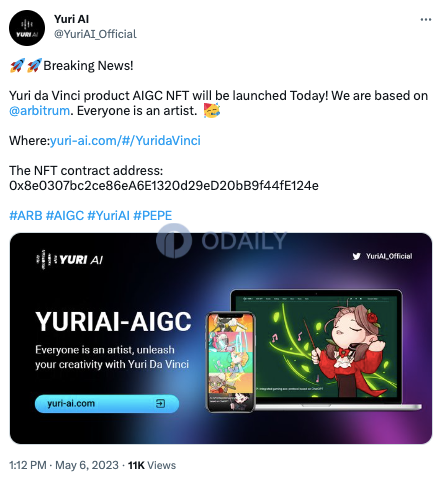Open the #PEPE hashtag
444x482 pixels.
click(153, 216)
